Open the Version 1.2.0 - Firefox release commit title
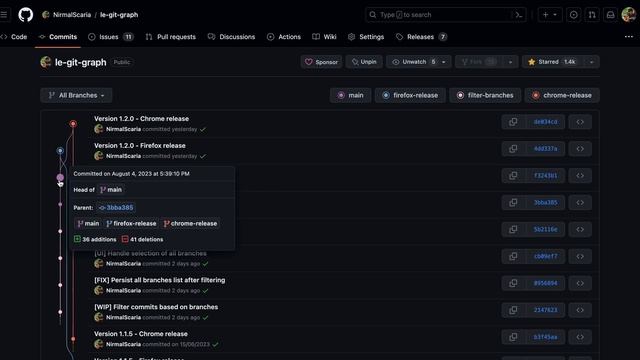This screenshot has height=360, width=640. (140, 146)
